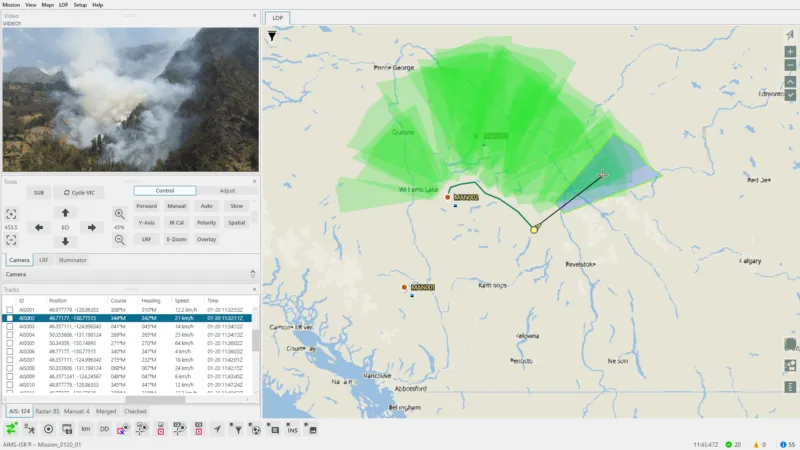The width and height of the screenshot is (800, 450).
Task: Open the map filter funnel icon
Action: (x=272, y=36)
